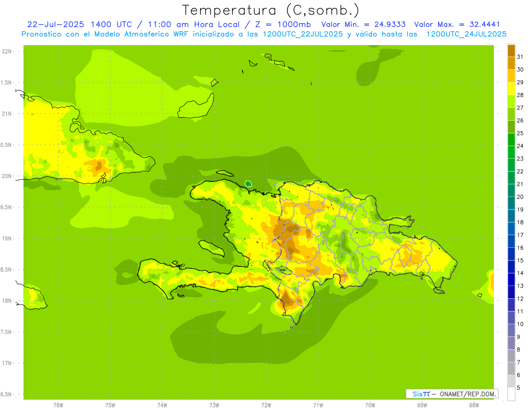
Task: Click the light orange 29–30 scale swatch
Action: coord(511,76)
